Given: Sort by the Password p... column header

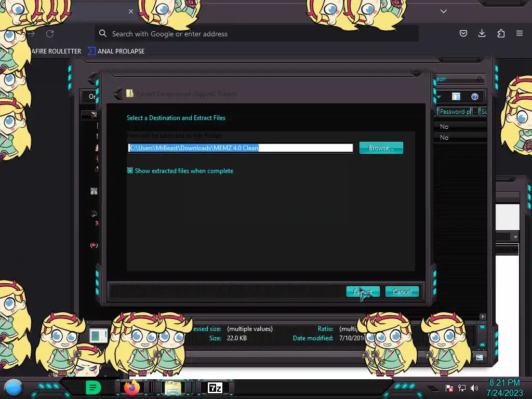Looking at the screenshot, I should coord(455,112).
